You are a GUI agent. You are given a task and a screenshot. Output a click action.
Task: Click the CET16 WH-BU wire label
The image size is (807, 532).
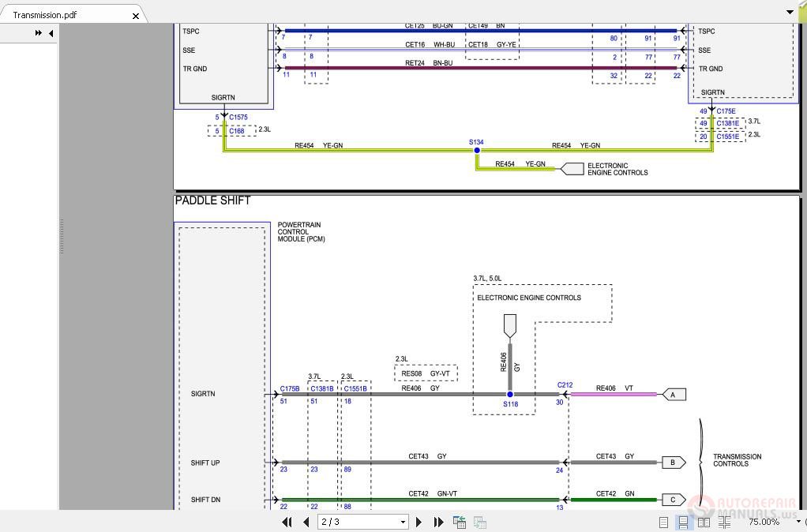point(430,45)
